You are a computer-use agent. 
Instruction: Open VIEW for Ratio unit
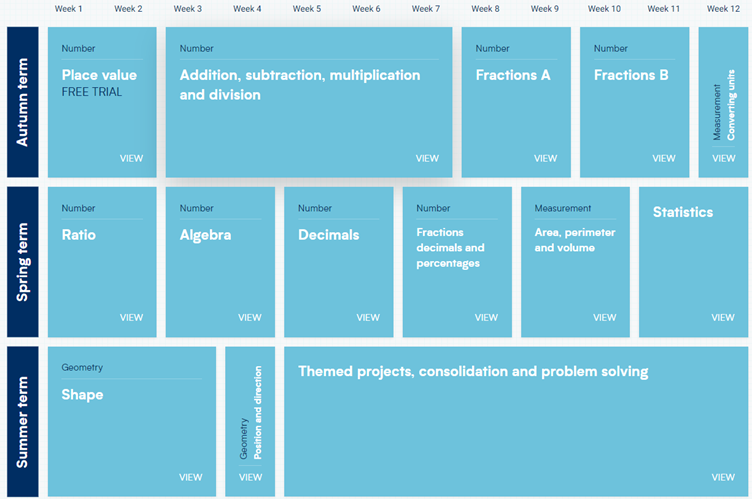[x=131, y=317]
